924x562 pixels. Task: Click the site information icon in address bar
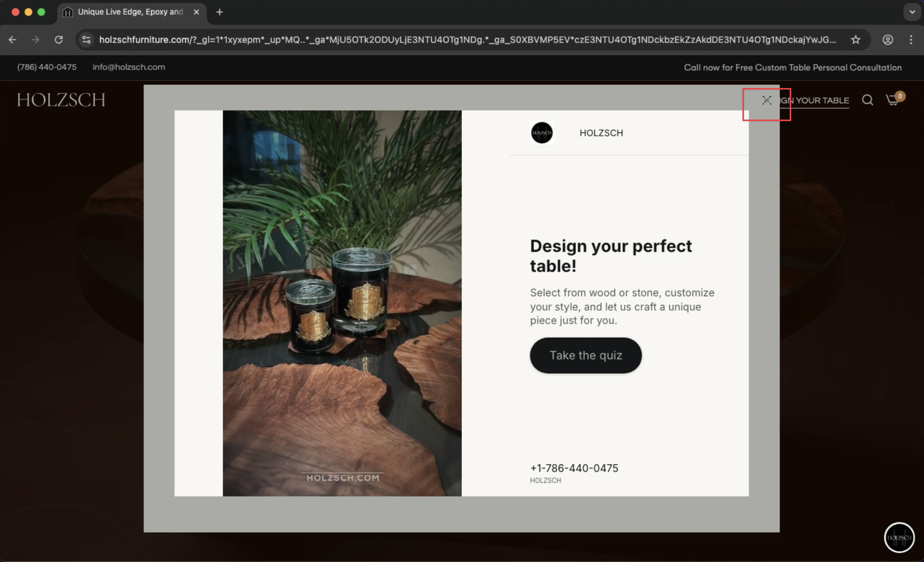87,40
